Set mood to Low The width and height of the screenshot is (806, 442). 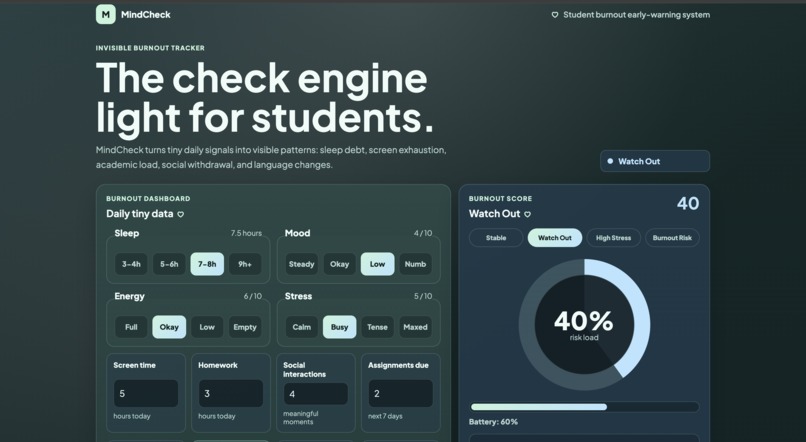click(377, 264)
